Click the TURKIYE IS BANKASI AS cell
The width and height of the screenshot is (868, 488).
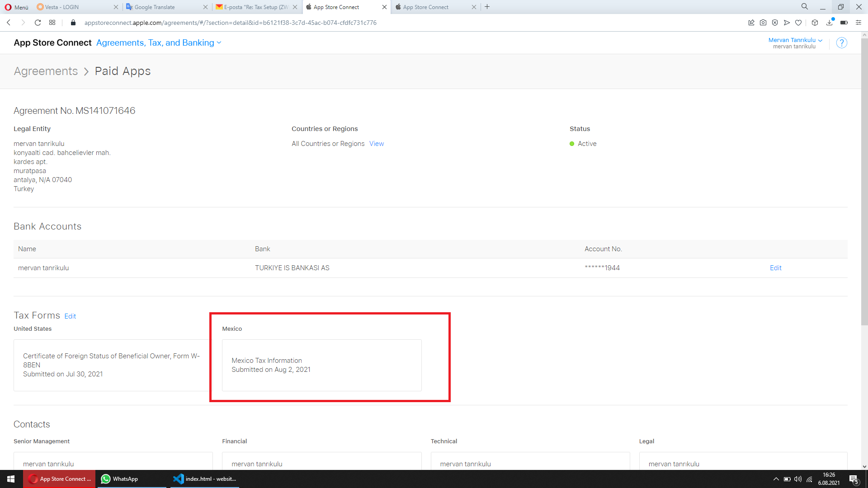click(x=292, y=268)
